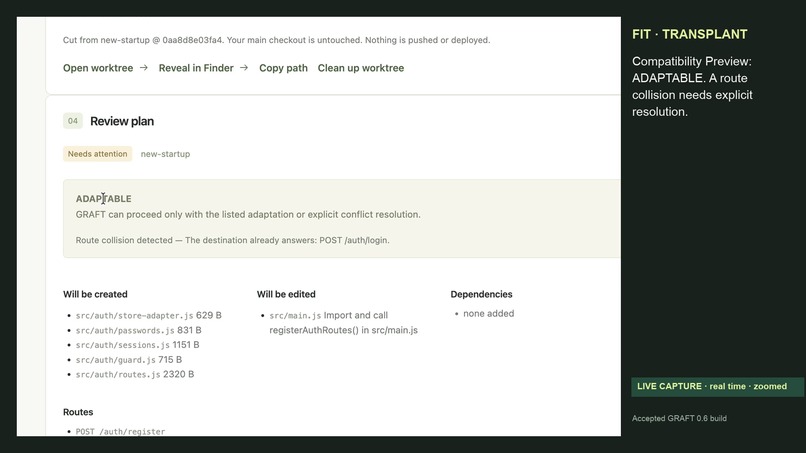
Task: Click 'none added' dependency entry
Action: 488,314
